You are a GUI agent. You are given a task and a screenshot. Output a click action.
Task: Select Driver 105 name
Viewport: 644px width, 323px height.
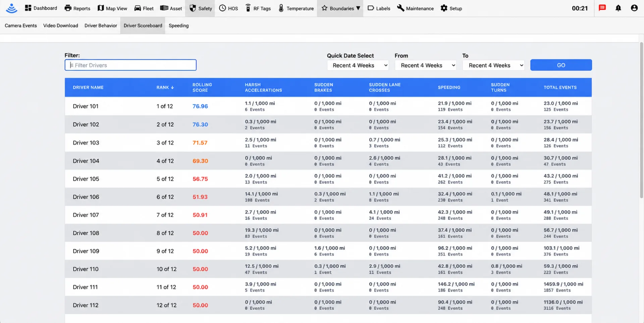click(x=86, y=179)
